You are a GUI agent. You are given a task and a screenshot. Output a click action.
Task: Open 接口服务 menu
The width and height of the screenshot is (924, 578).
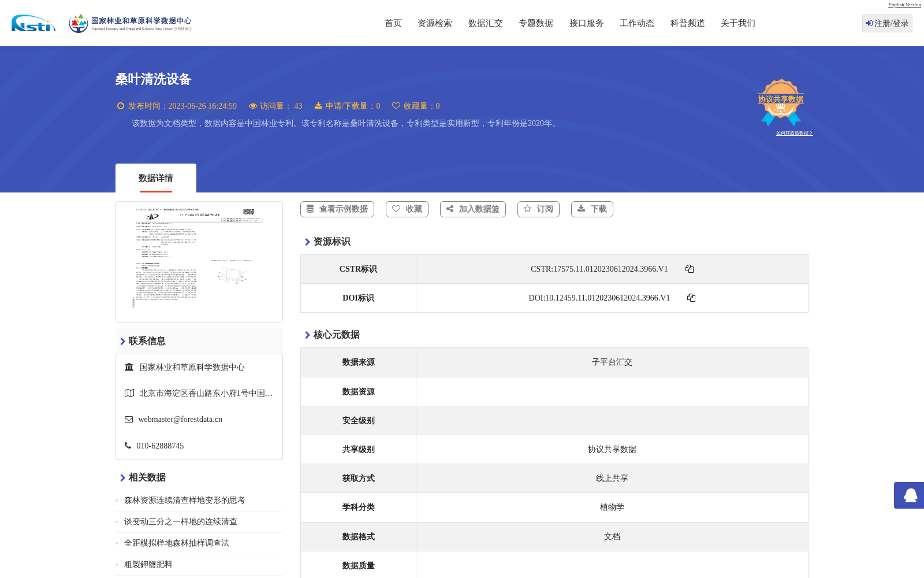click(587, 23)
